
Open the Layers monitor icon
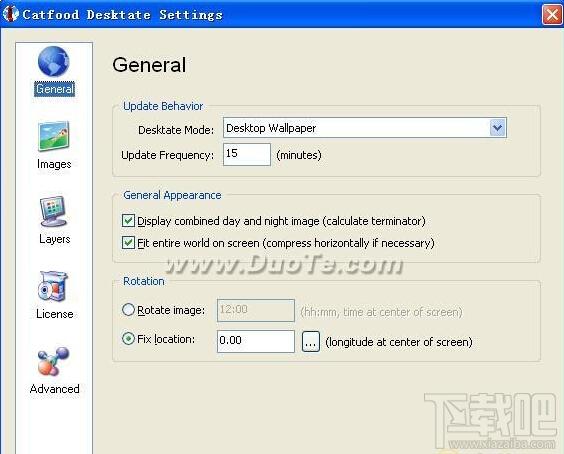pyautogui.click(x=53, y=212)
